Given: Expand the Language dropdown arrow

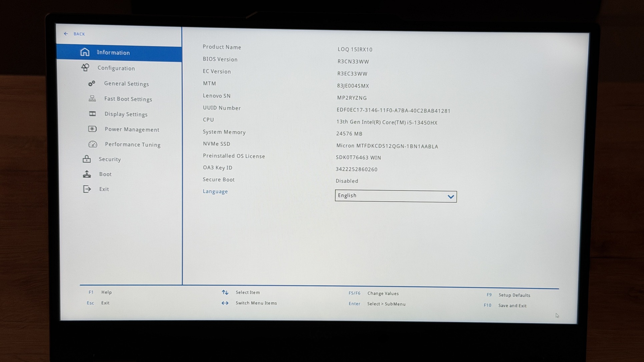Looking at the screenshot, I should [451, 196].
